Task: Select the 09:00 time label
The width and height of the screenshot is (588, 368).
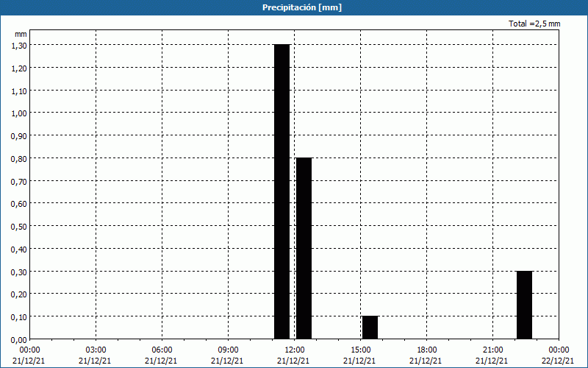Action: click(228, 350)
